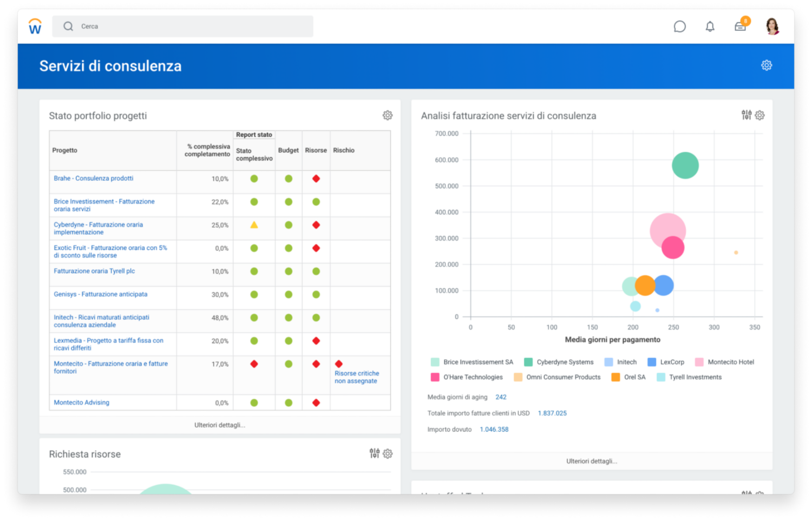
Task: Click Ulteriori dettagli under Analisi fatturazione
Action: click(x=592, y=461)
